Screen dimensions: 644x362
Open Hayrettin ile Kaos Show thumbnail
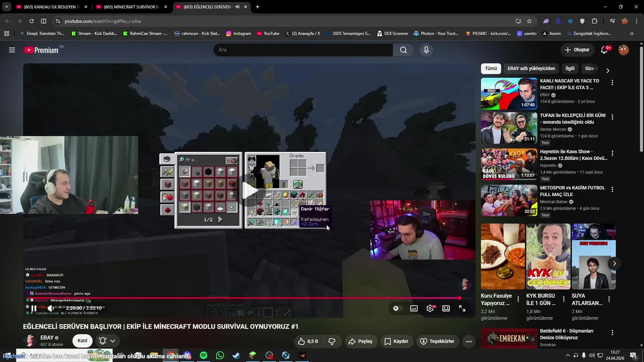(x=509, y=164)
